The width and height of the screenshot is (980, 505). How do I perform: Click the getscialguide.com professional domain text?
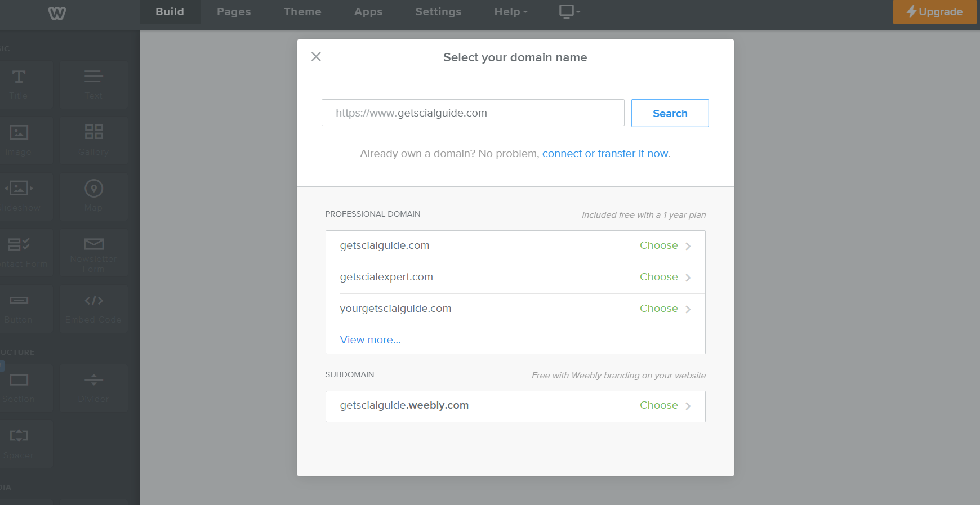click(x=385, y=245)
